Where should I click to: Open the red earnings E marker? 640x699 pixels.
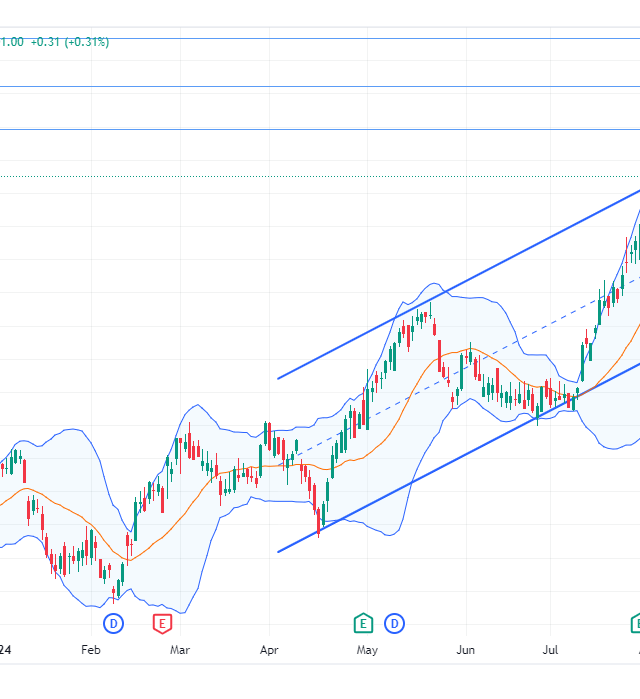coord(162,623)
